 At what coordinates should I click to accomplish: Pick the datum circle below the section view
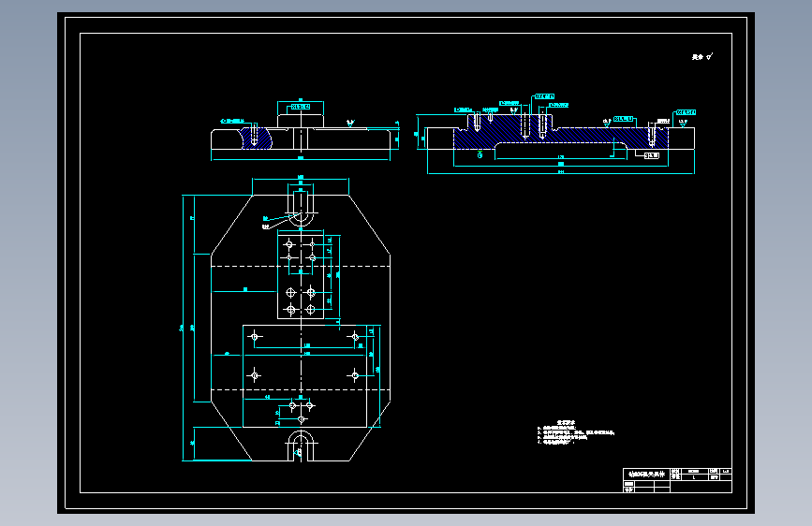click(x=480, y=154)
